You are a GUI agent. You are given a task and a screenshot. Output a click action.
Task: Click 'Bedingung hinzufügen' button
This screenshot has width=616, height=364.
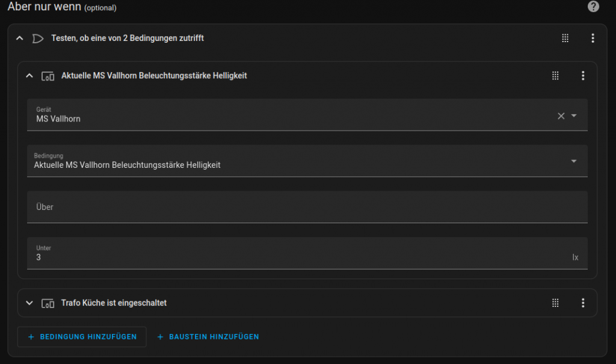[x=82, y=337]
